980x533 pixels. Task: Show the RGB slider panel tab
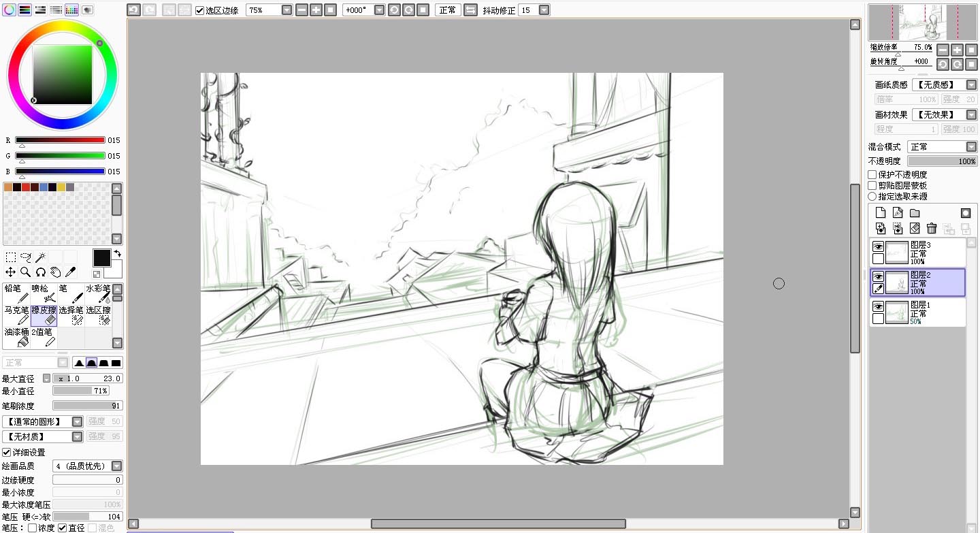[24, 10]
